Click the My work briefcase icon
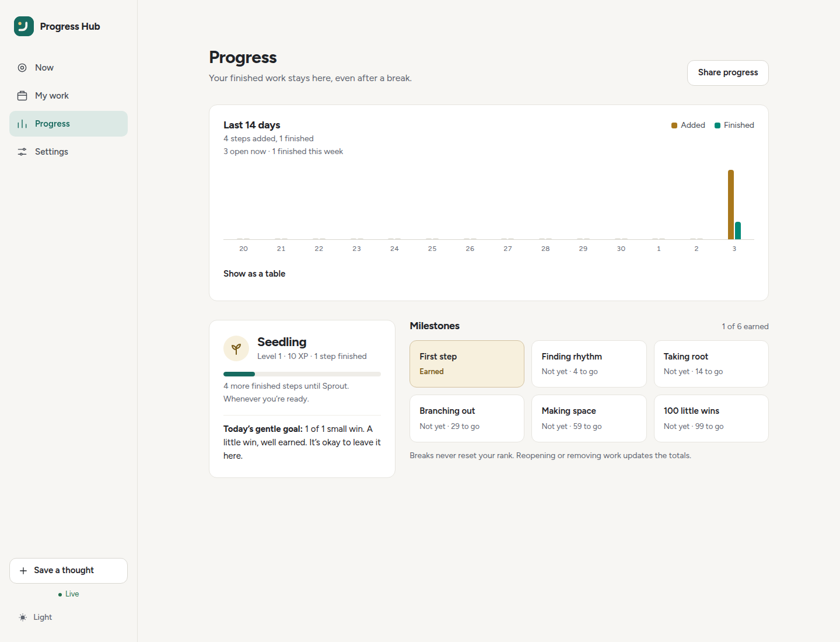This screenshot has width=840, height=642. click(22, 96)
